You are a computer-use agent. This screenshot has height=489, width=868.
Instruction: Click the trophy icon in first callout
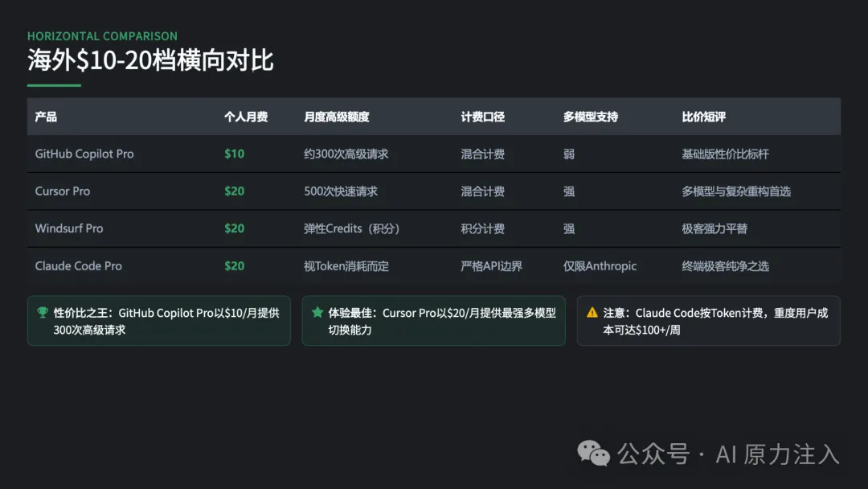(x=43, y=313)
